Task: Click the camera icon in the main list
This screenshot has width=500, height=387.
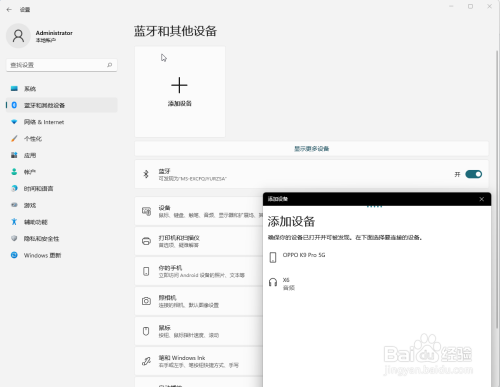Action: tap(146, 301)
